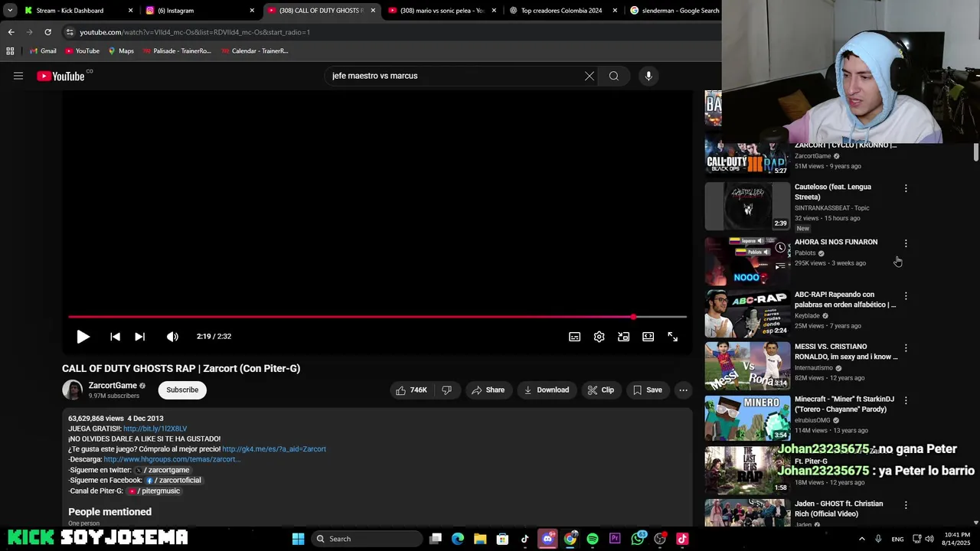Open the Palisade - TrainerRo bookmark
The image size is (980, 551).
pyautogui.click(x=177, y=51)
